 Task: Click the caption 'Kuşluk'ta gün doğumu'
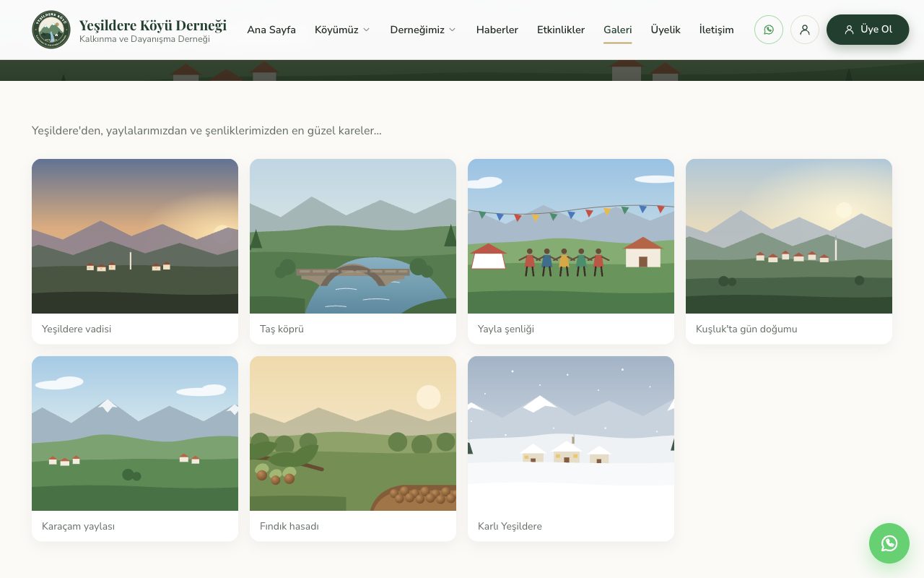pyautogui.click(x=746, y=329)
